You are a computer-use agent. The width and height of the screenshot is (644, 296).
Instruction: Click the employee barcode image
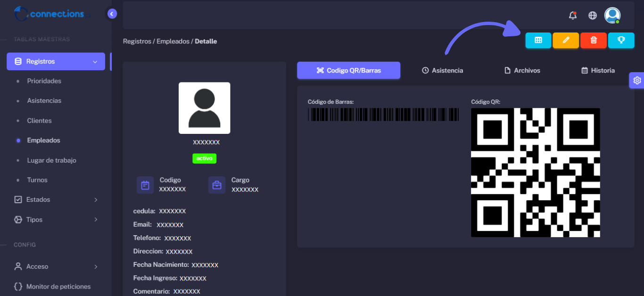click(383, 115)
